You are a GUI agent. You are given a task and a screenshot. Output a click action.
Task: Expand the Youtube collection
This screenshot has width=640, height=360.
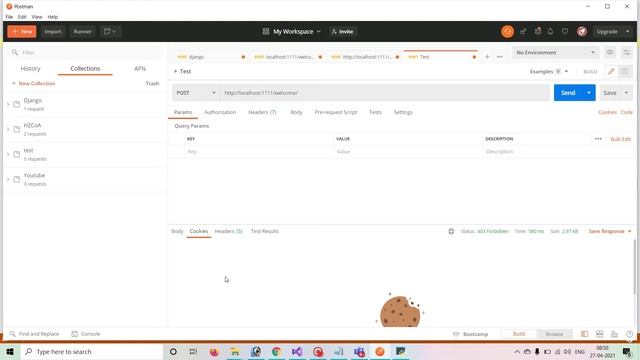[8, 179]
